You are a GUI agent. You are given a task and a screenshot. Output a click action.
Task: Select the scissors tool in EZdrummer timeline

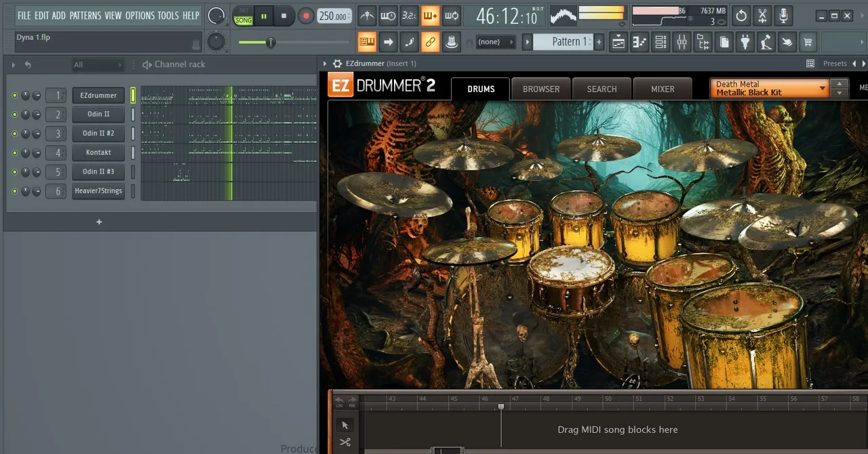(344, 442)
